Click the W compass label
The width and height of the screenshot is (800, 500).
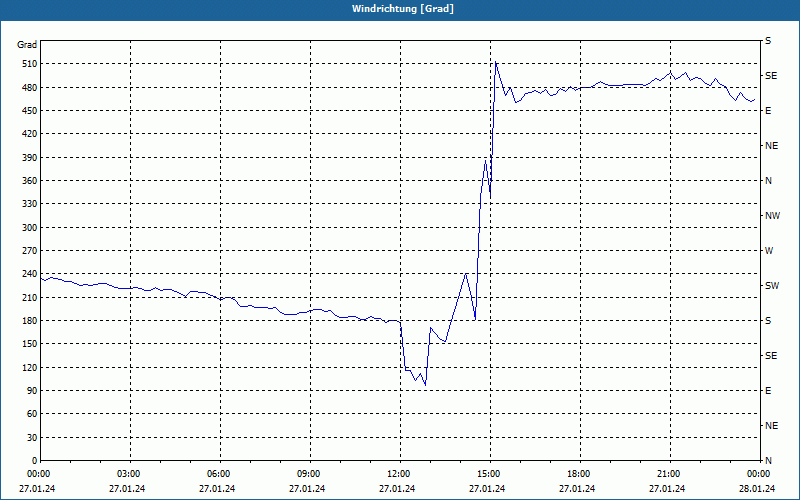[x=769, y=251]
